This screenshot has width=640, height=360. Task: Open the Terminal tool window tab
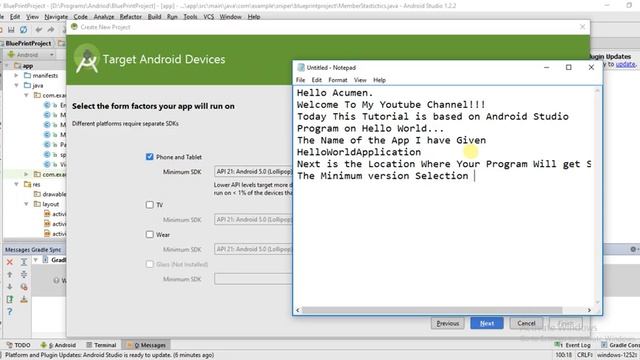coord(101,345)
